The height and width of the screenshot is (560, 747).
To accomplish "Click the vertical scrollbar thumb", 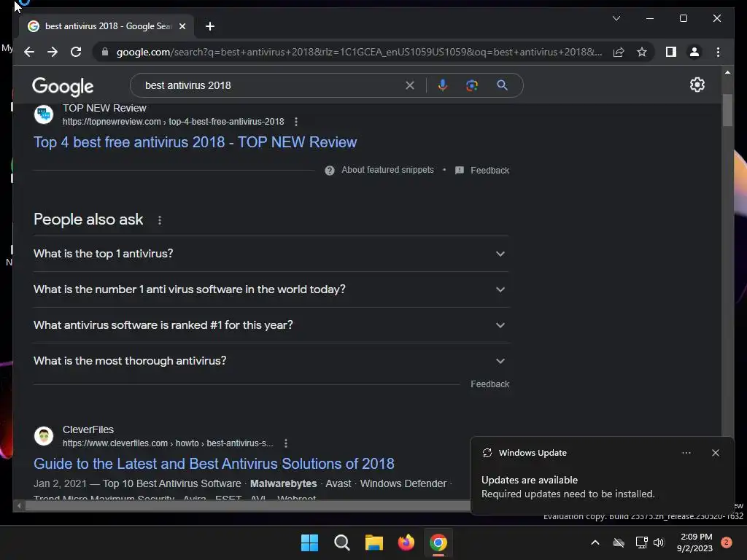I will [727, 110].
